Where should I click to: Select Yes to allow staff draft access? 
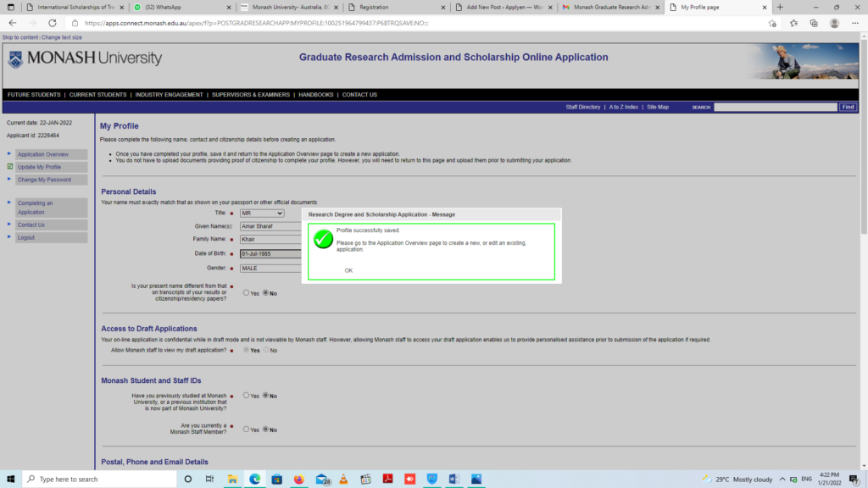coord(247,350)
